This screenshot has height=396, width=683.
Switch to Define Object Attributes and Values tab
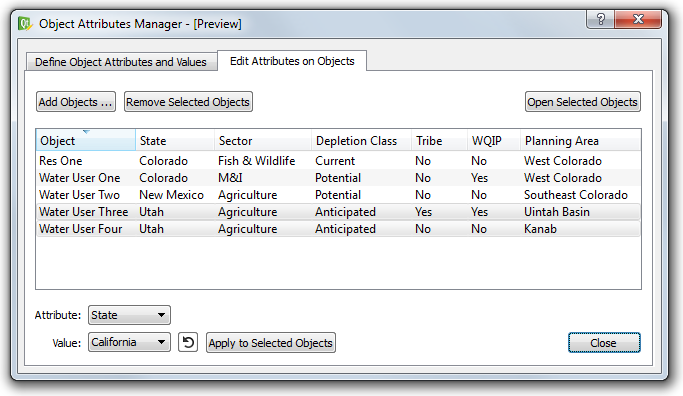(121, 62)
